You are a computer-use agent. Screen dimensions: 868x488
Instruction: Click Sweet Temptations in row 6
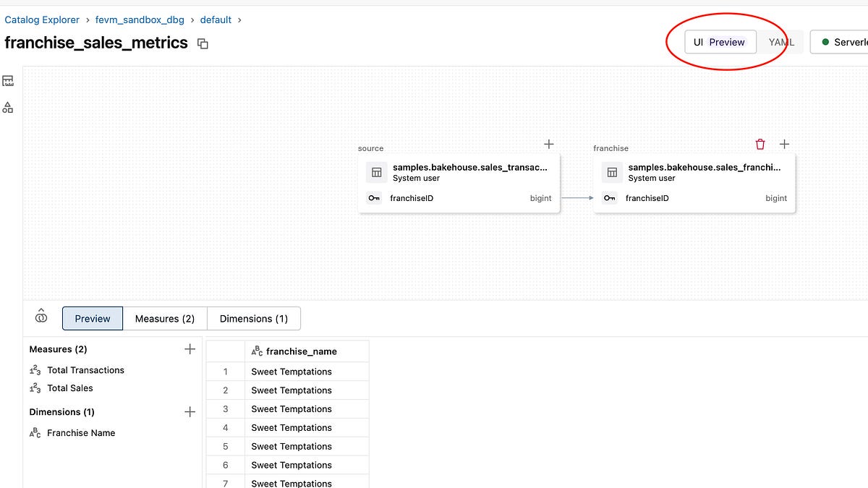(x=292, y=466)
